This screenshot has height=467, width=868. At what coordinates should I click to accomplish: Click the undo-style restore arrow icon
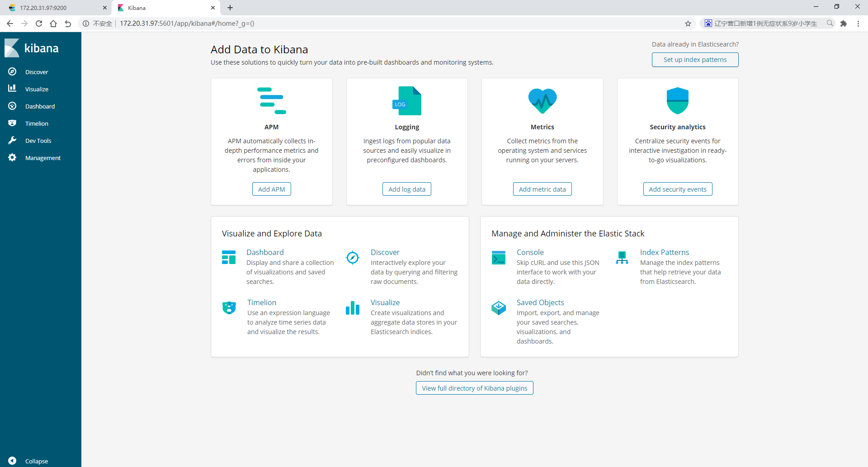click(68, 24)
